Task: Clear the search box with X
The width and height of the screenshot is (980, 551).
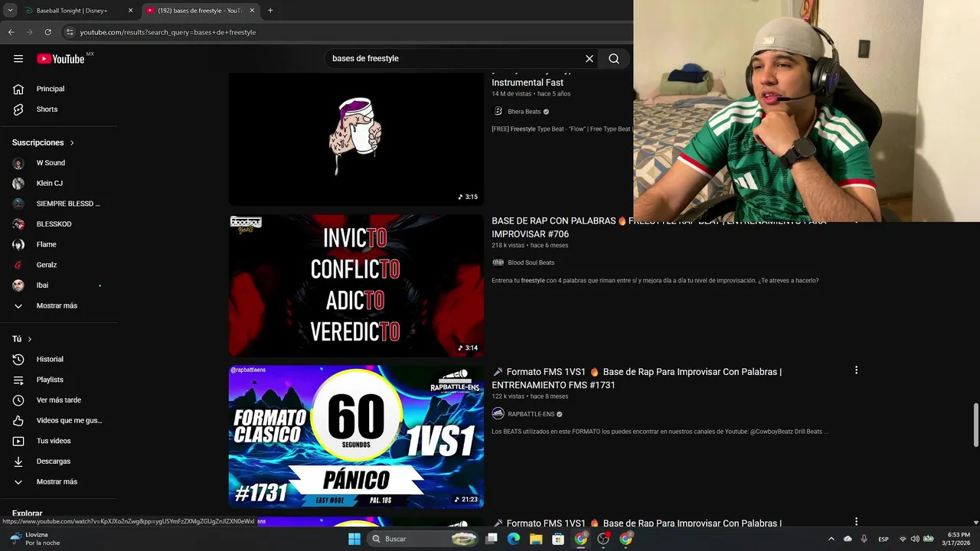Action: click(x=590, y=59)
